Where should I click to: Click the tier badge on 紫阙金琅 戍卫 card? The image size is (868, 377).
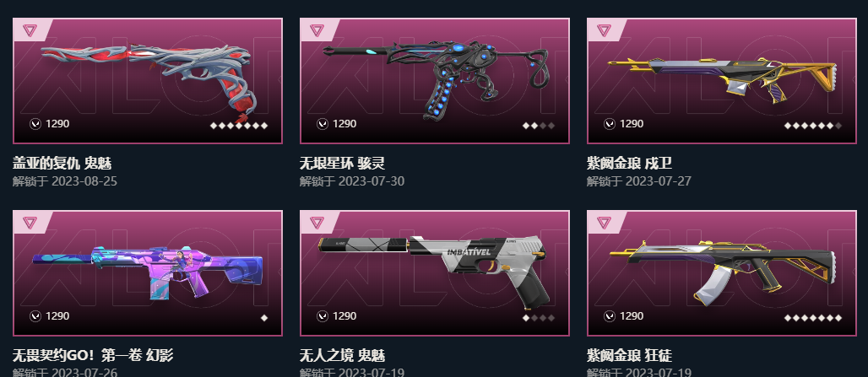tap(604, 30)
